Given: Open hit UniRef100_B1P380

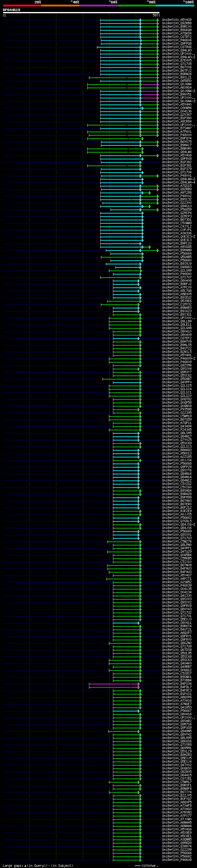Looking at the screenshot, I should [x=177, y=118].
